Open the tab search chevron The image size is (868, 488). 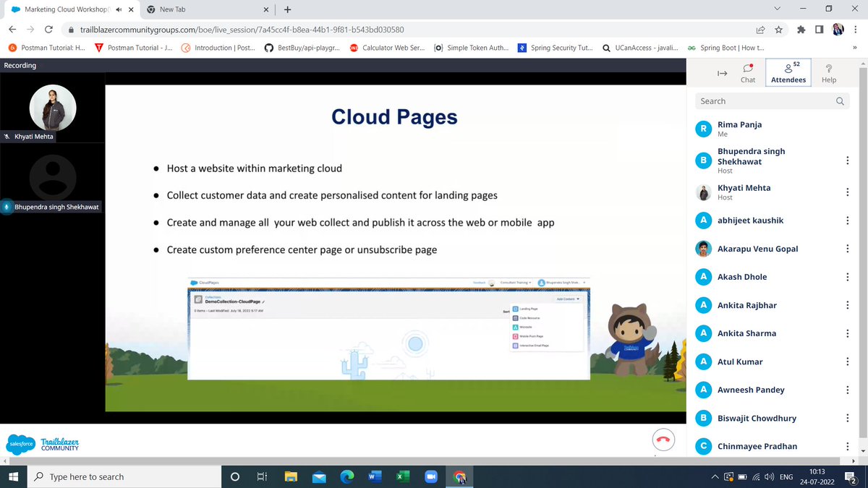777,9
